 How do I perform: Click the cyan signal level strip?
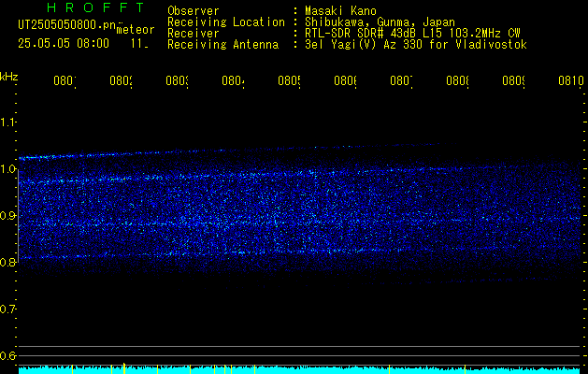click(299, 369)
